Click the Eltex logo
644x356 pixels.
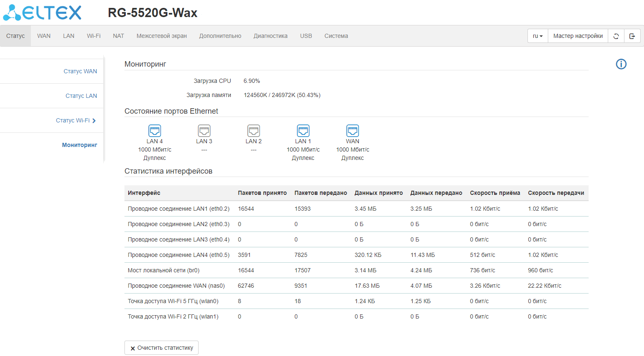point(42,12)
